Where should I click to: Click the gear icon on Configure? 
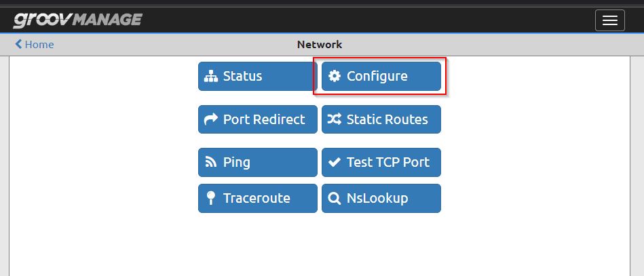point(335,76)
